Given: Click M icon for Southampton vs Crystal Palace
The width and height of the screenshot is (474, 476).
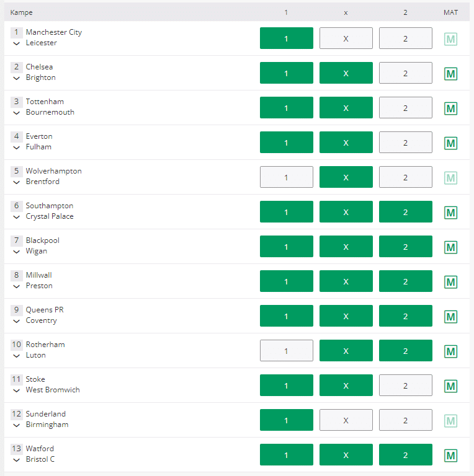Looking at the screenshot, I should click(451, 213).
